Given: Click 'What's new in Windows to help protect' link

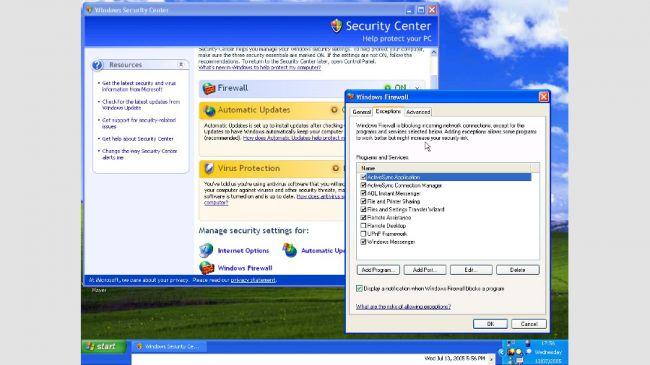Looking at the screenshot, I should (x=260, y=67).
